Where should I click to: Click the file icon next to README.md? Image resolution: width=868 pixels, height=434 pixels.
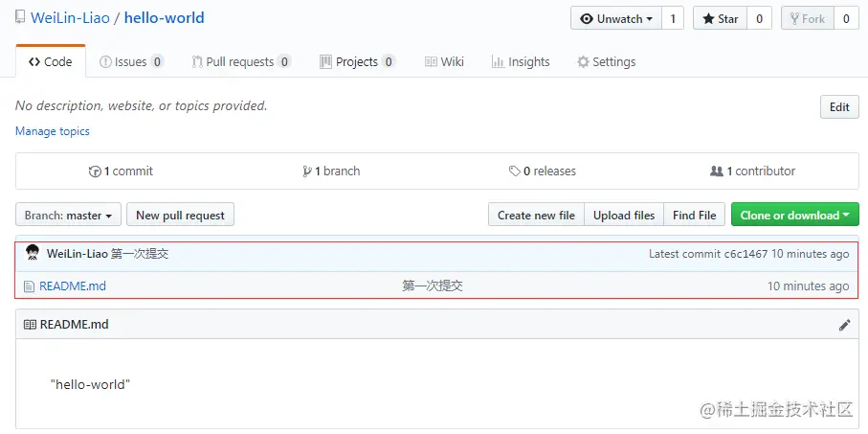[x=30, y=286]
